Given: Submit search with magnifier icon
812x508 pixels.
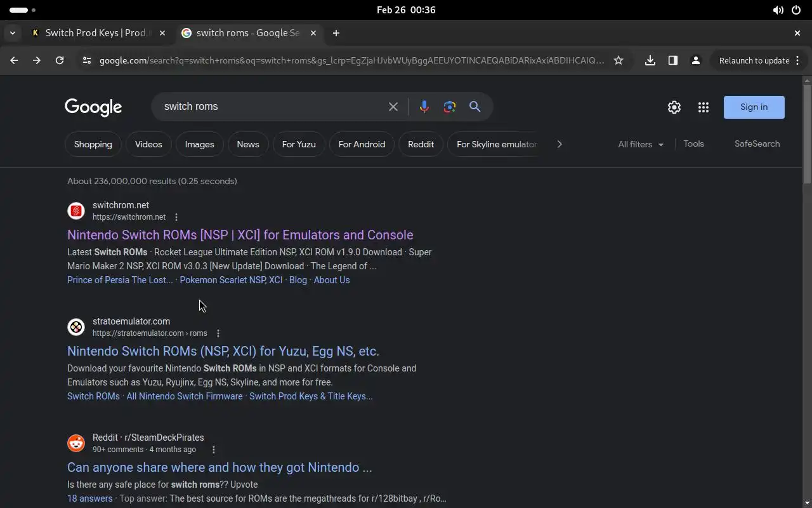Looking at the screenshot, I should click(x=475, y=107).
